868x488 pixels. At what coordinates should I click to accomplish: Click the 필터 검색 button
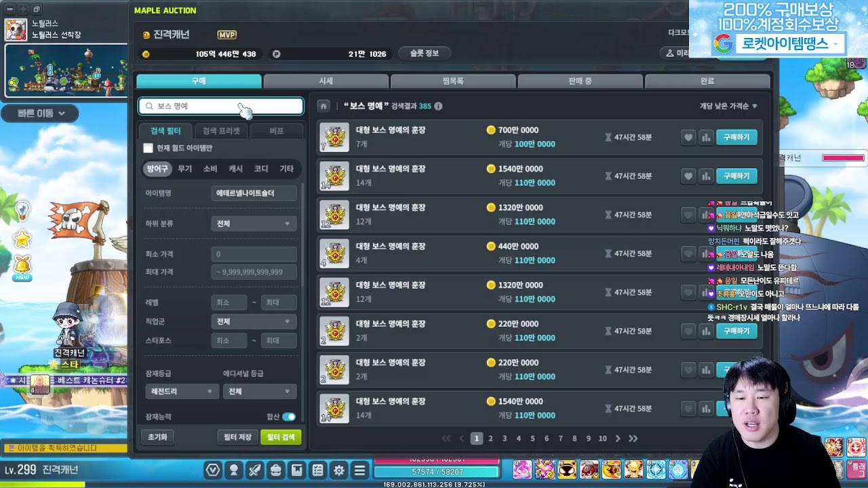coord(281,437)
